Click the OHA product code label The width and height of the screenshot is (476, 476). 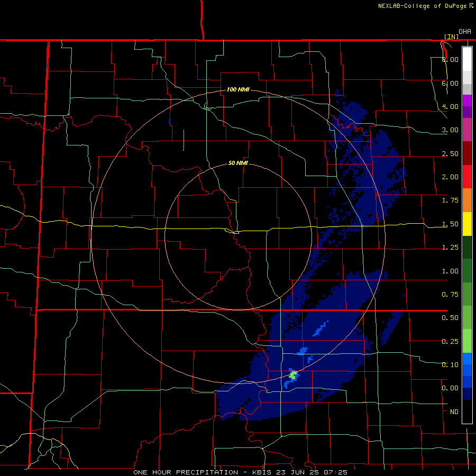[x=465, y=32]
